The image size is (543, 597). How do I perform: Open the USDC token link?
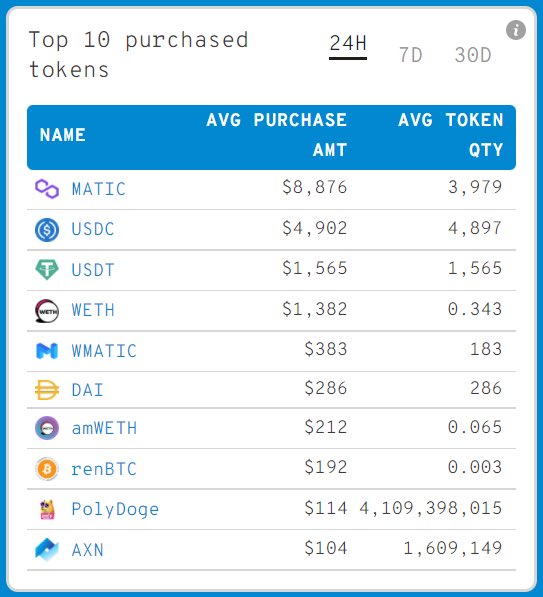(x=93, y=229)
